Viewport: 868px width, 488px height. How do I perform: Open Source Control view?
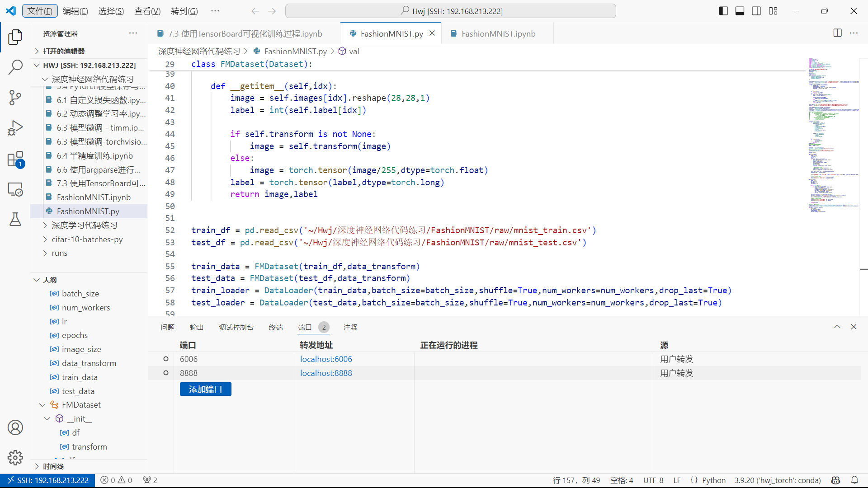click(x=15, y=97)
